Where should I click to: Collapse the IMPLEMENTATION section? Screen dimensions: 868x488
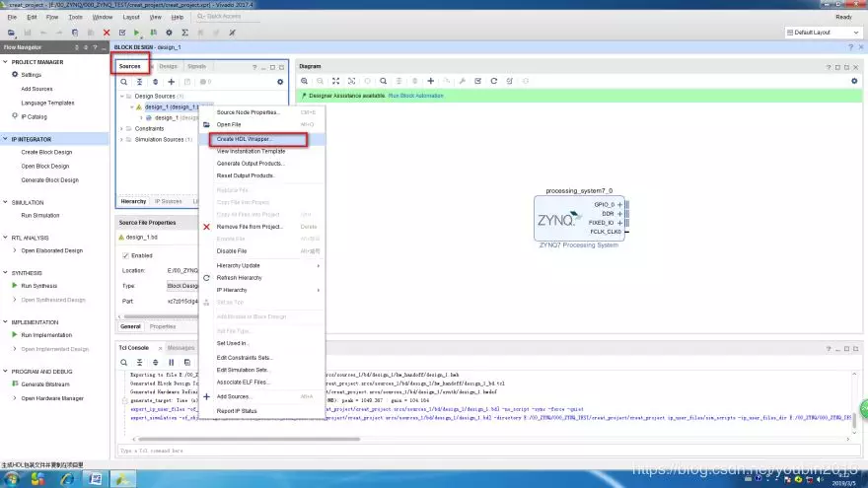6,322
